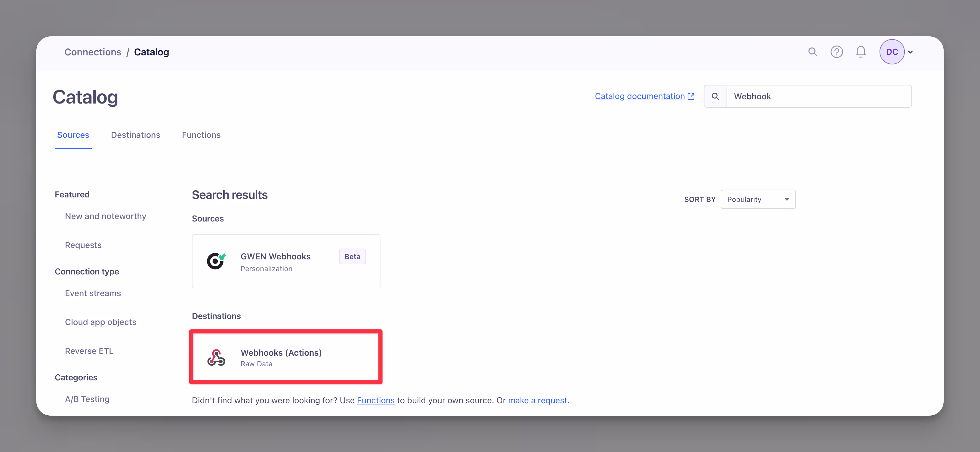Open the Webhooks (Actions) destination card

pyautogui.click(x=286, y=357)
